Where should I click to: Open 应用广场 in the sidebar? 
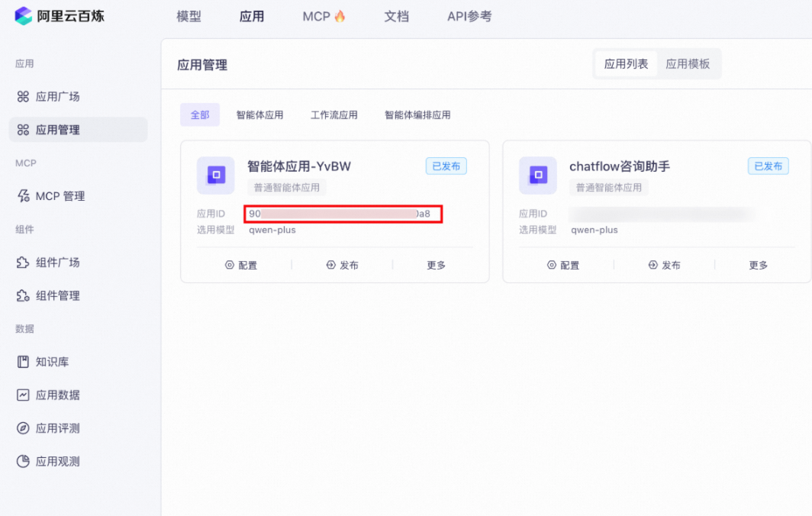click(x=57, y=97)
